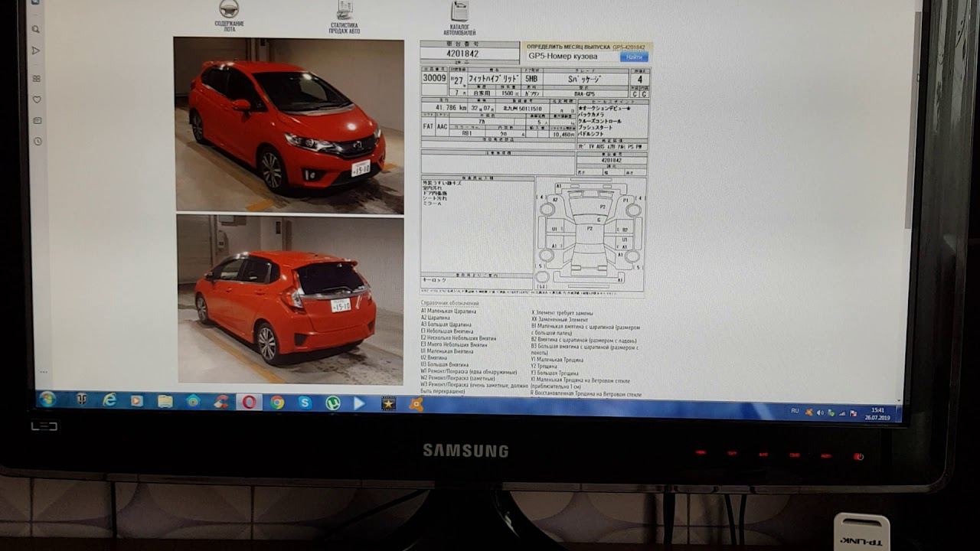Open the blue play-arrow taskbar app
The width and height of the screenshot is (980, 551).
360,403
